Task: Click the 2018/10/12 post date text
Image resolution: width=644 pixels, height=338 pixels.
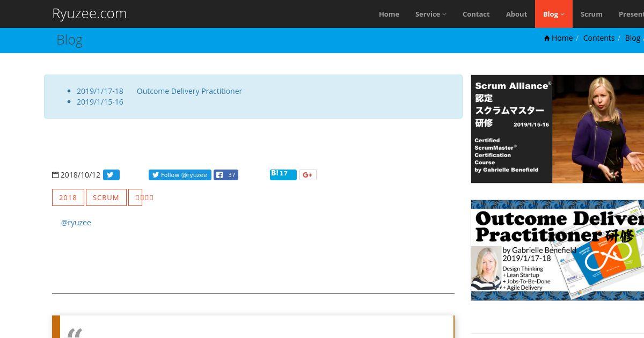Action: [x=80, y=175]
